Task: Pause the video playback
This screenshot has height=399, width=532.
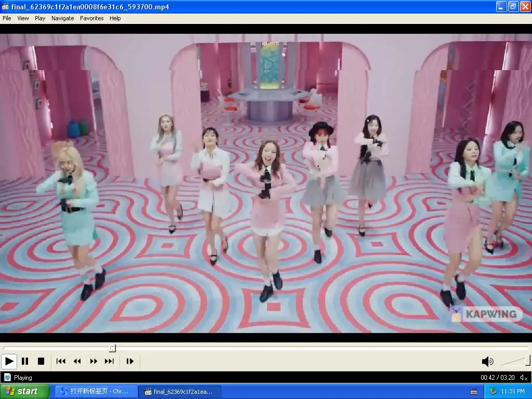Action: tap(25, 362)
